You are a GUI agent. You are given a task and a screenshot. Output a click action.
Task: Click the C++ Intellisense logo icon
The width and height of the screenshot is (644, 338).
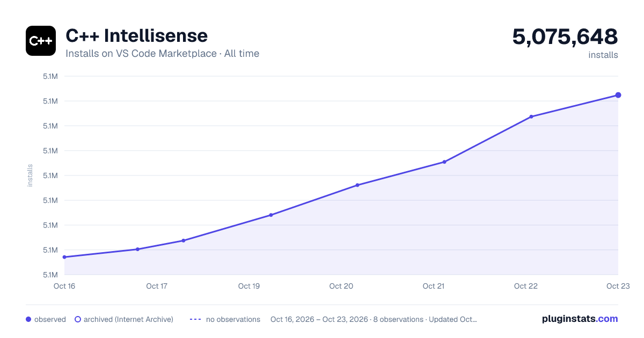click(x=41, y=41)
